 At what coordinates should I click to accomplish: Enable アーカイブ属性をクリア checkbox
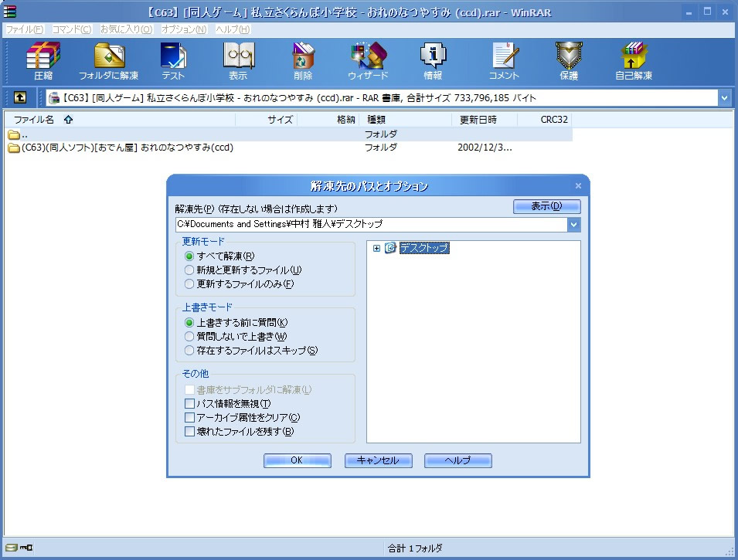189,417
